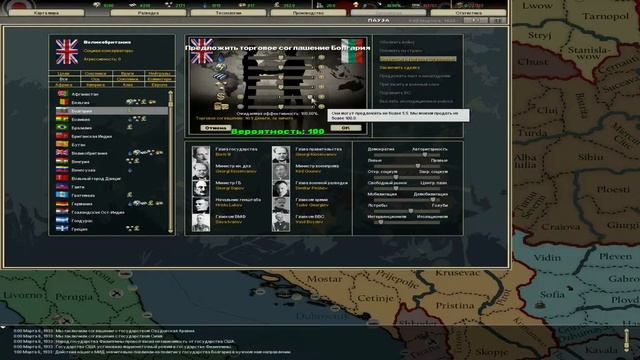Choose Предложить пакт о ненападении action
The image size is (640, 360).
point(415,76)
